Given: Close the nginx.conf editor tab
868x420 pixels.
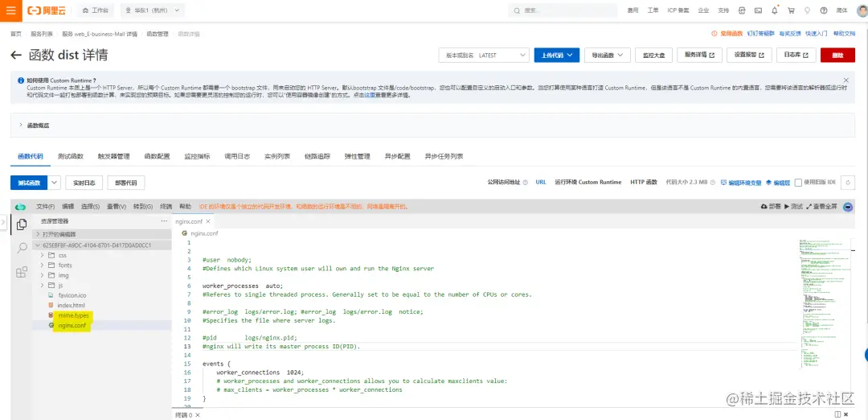Looking at the screenshot, I should click(207, 221).
